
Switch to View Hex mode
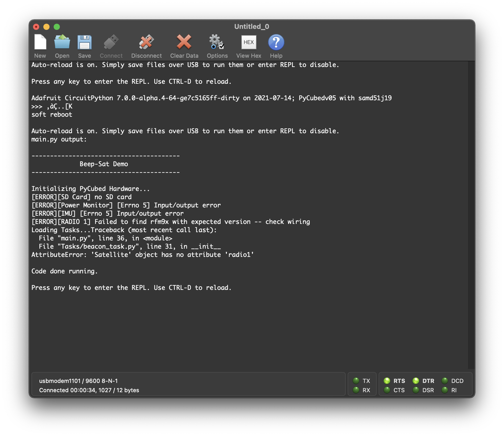point(248,42)
